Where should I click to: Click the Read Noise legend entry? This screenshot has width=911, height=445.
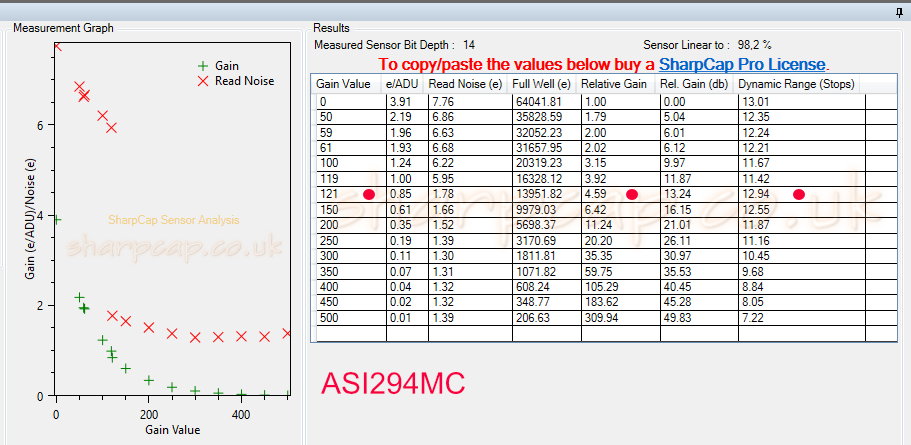pos(235,81)
